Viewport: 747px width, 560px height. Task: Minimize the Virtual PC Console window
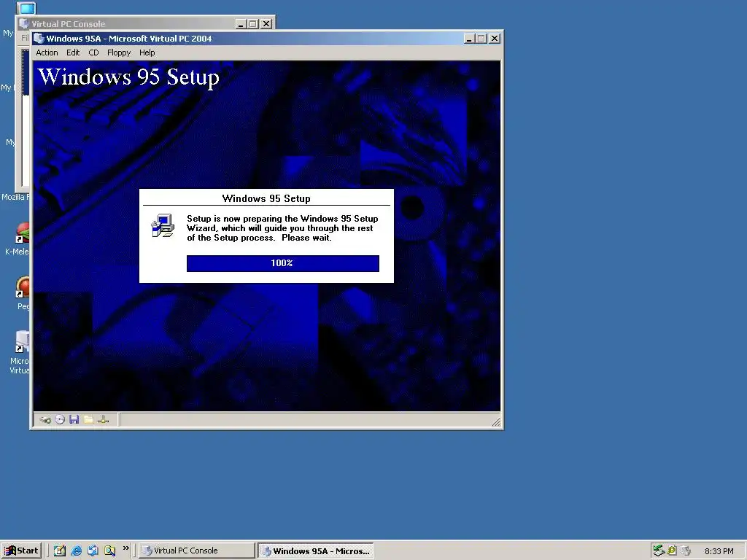click(x=241, y=23)
